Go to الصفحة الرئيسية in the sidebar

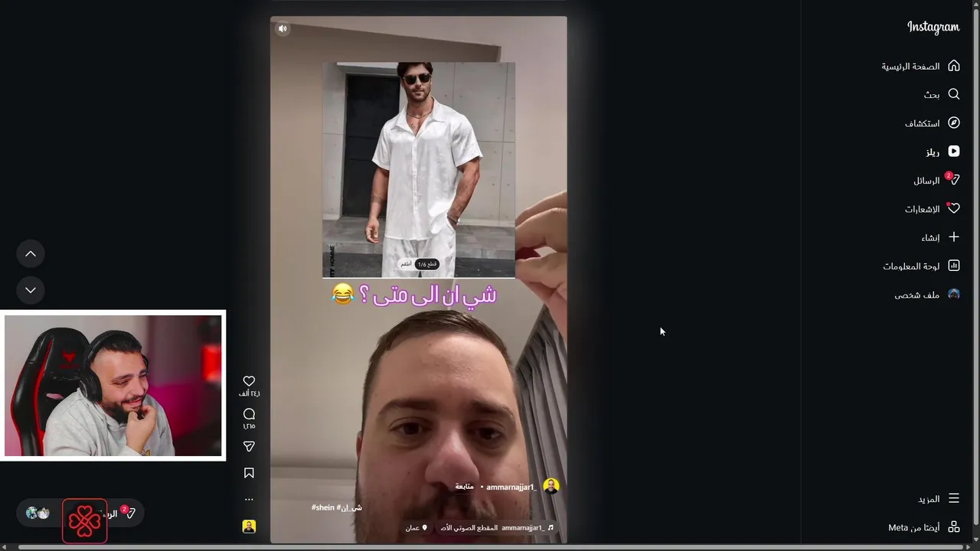920,66
